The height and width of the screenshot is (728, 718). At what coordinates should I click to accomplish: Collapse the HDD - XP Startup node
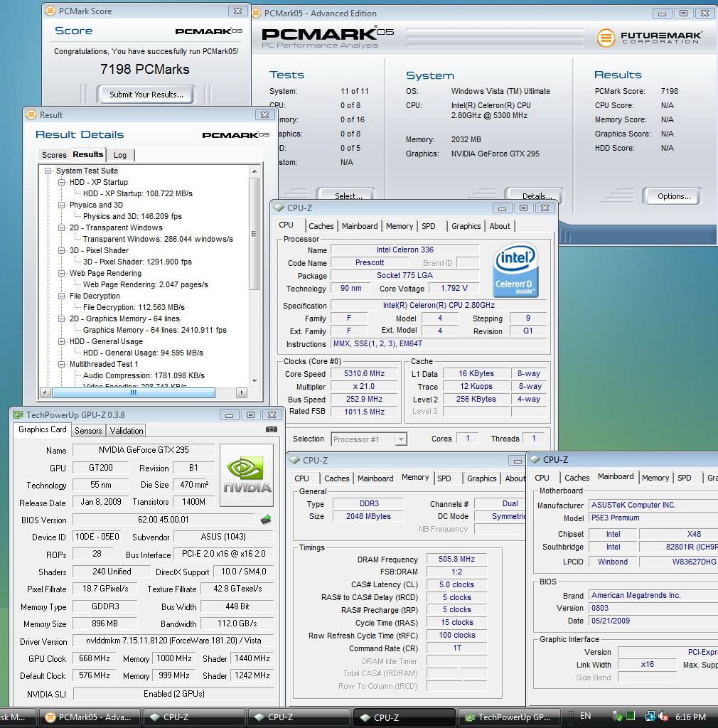(61, 183)
